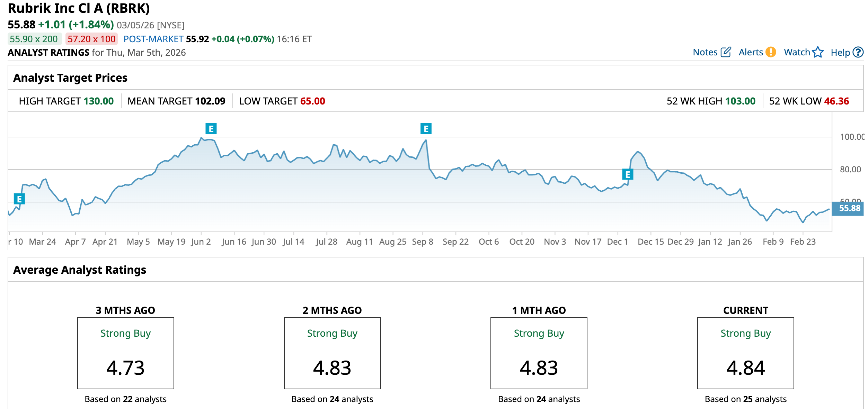
Task: Click the orange Alerts exclamation icon
Action: (x=771, y=52)
